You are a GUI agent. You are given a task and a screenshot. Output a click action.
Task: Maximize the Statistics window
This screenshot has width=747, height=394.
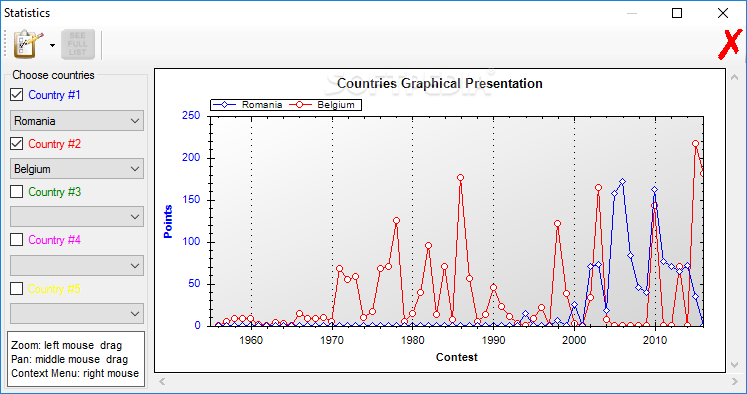(676, 13)
